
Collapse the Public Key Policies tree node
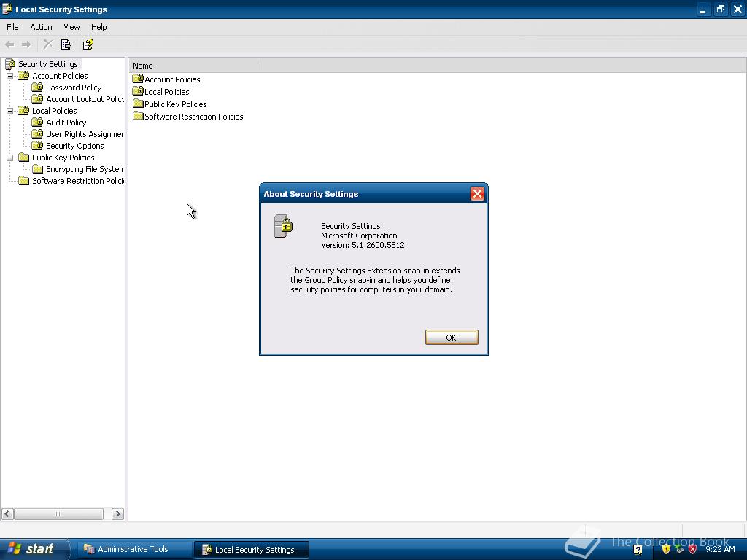pos(9,157)
